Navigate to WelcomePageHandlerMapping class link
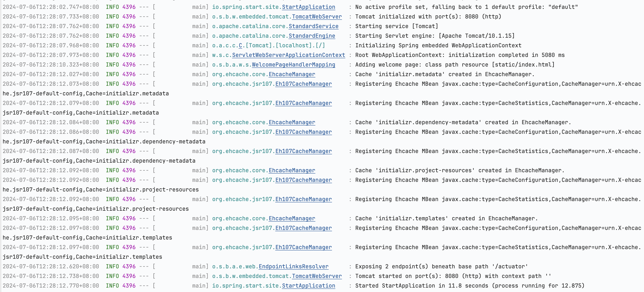 pos(293,65)
